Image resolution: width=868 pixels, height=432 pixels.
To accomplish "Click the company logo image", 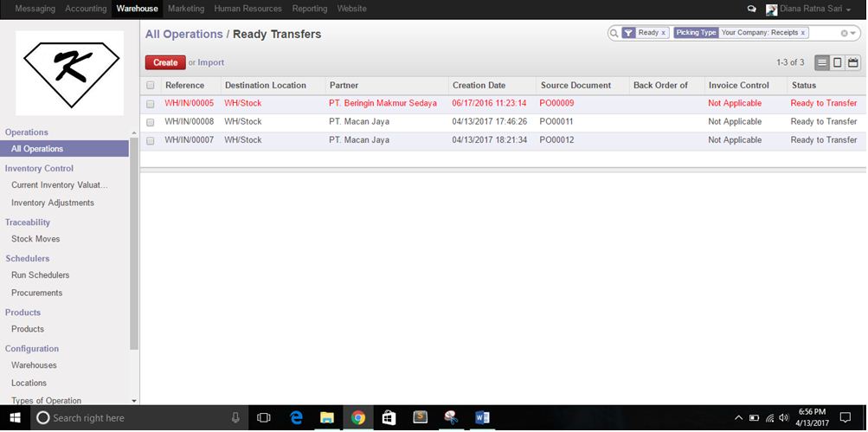I will (69, 72).
